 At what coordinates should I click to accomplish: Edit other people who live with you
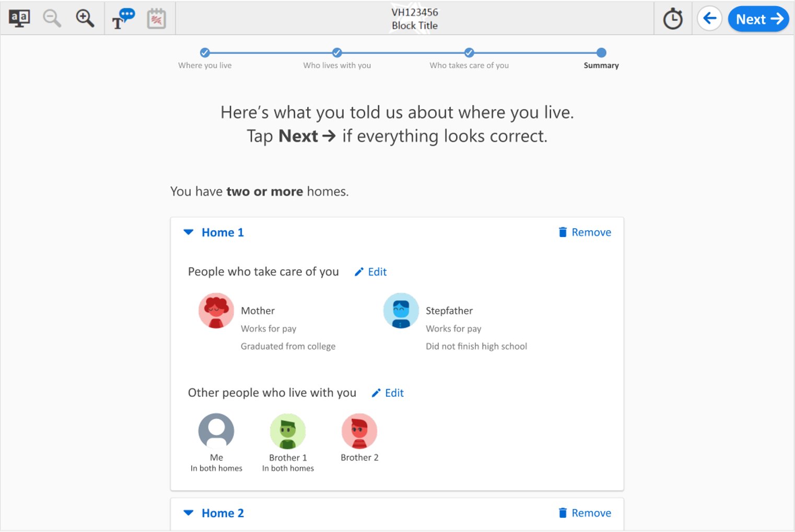pyautogui.click(x=388, y=393)
